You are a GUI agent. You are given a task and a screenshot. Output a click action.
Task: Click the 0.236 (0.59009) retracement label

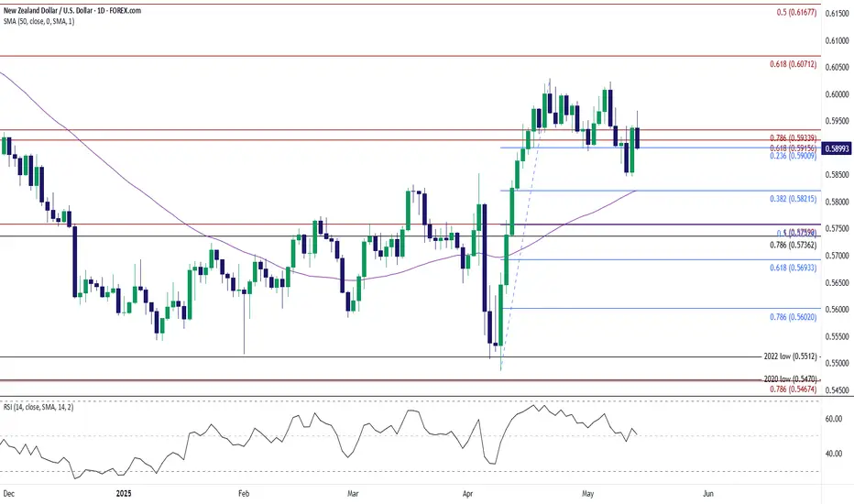793,156
